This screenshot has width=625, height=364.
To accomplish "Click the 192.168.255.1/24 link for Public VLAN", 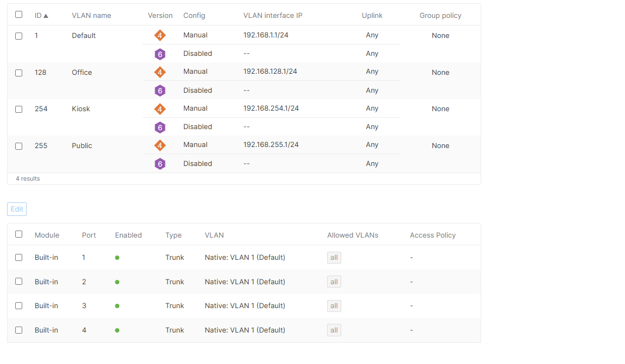I will 271,144.
